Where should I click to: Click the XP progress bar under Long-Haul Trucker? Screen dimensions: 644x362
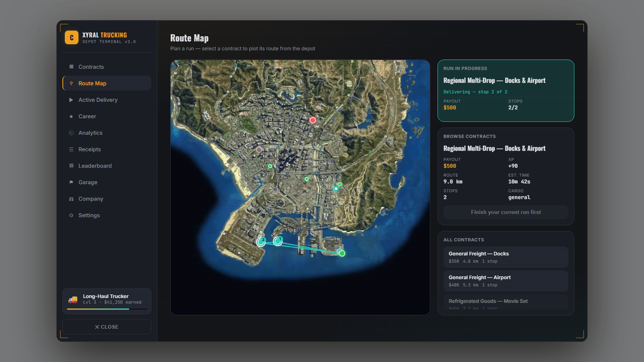(107, 309)
